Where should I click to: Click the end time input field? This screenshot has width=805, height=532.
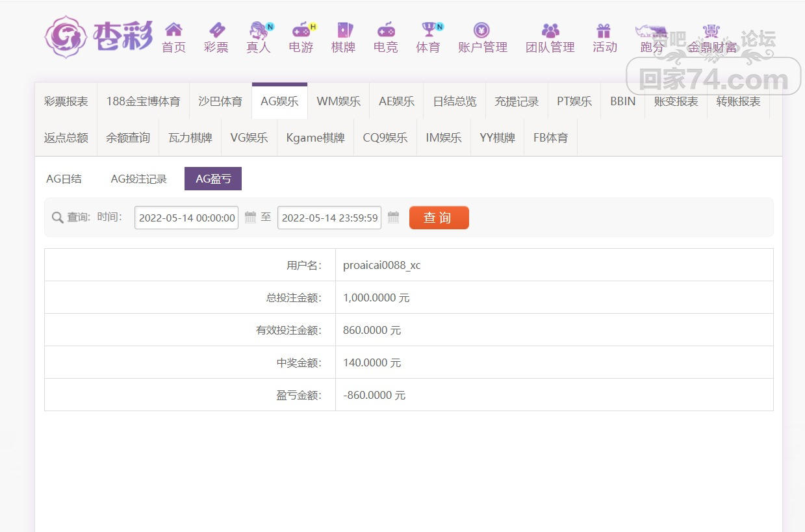point(329,218)
